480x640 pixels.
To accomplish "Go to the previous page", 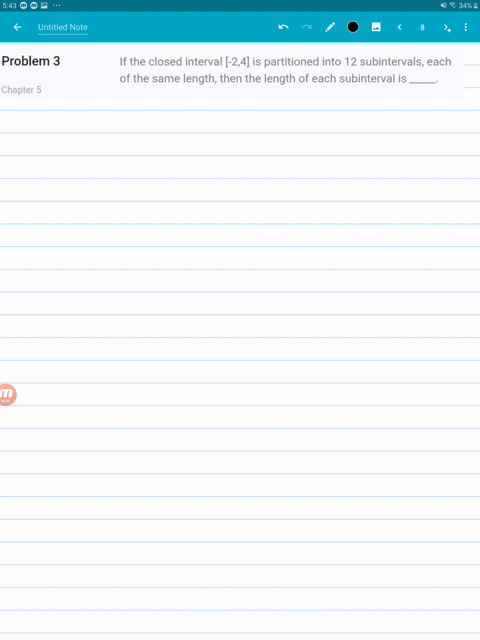I will (400, 27).
